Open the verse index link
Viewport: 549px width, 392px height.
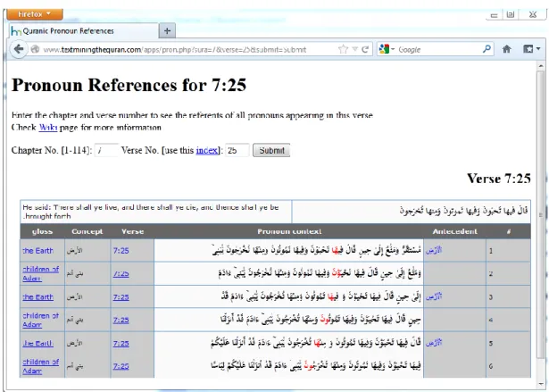point(206,150)
